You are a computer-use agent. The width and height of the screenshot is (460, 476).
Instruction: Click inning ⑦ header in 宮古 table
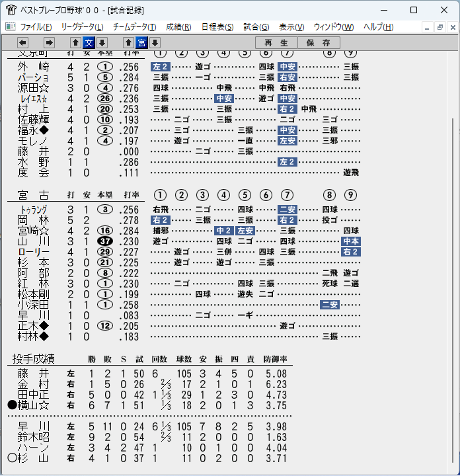click(x=287, y=195)
